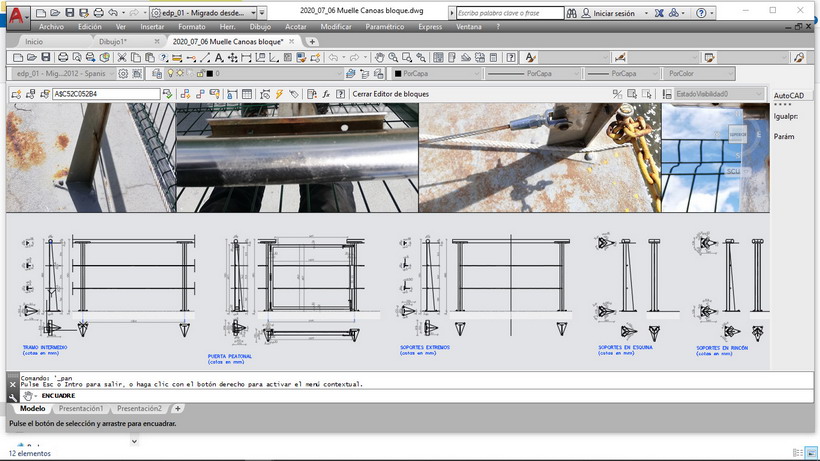Select the Text tool icon

219,57
